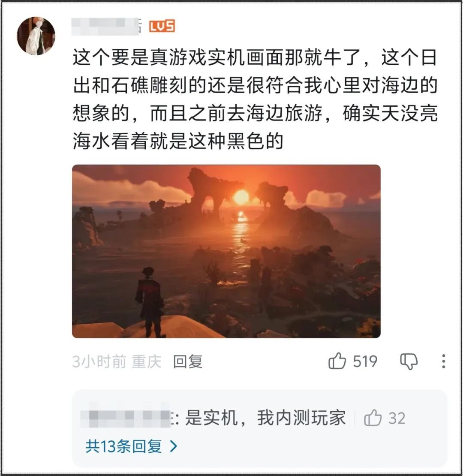Click the setting sun in the screenshot
The image size is (463, 476).
pos(241,197)
